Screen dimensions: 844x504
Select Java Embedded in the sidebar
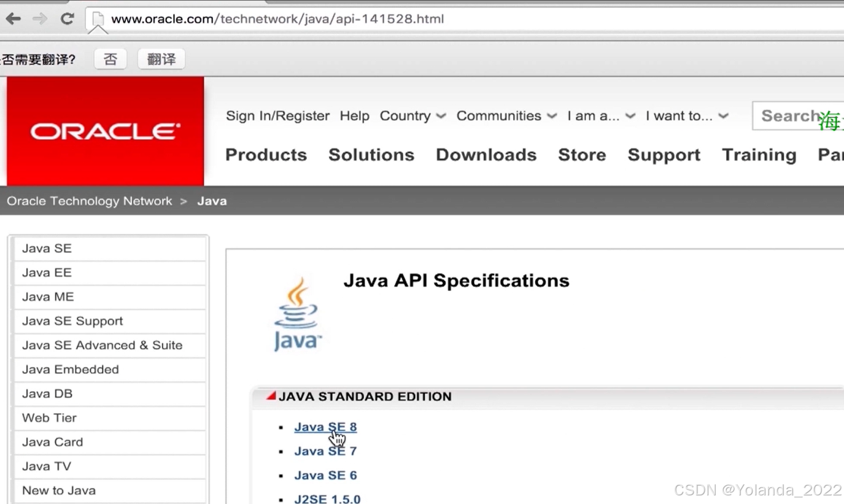[x=110, y=370]
